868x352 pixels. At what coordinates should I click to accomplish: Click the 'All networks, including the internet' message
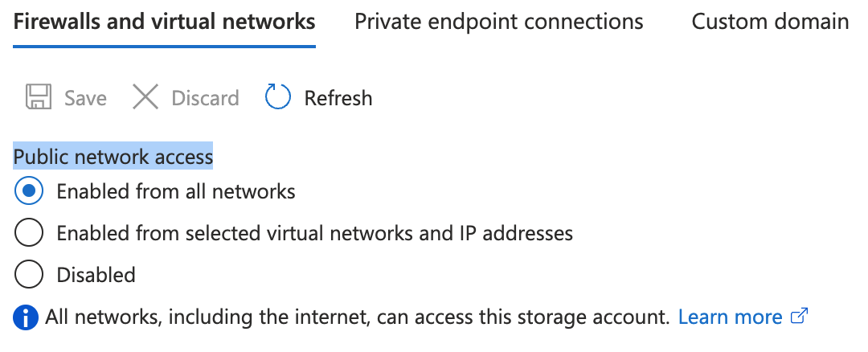coord(357,317)
